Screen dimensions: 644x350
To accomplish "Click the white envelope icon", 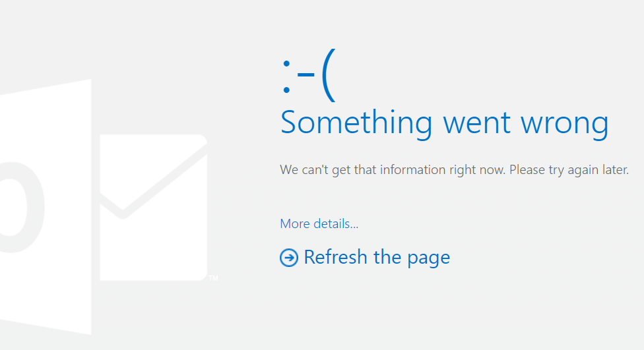I will click(154, 208).
